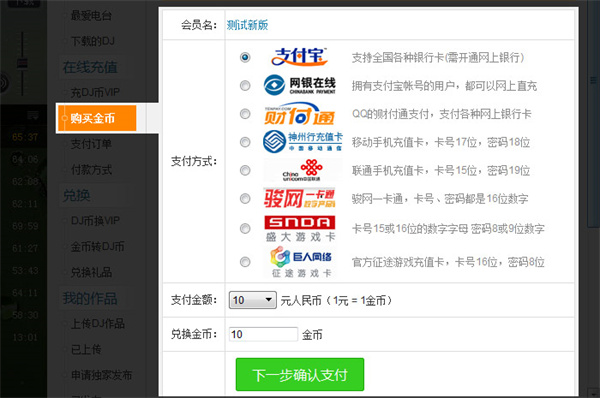Choose the 财付通 radio button
The height and width of the screenshot is (398, 600).
point(245,114)
